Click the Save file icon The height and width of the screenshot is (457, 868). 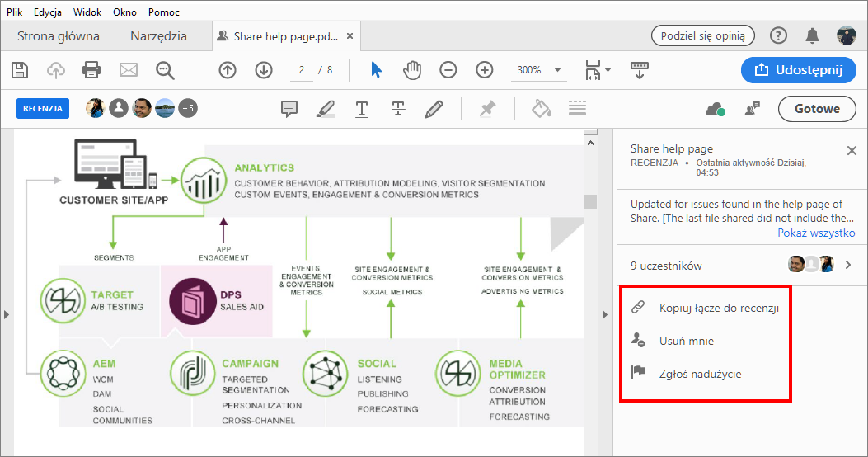coord(20,70)
